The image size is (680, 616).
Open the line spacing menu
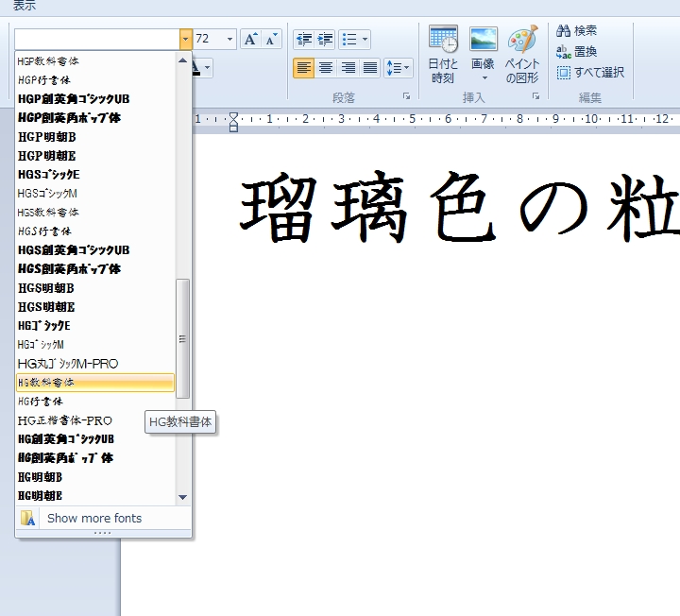click(399, 68)
